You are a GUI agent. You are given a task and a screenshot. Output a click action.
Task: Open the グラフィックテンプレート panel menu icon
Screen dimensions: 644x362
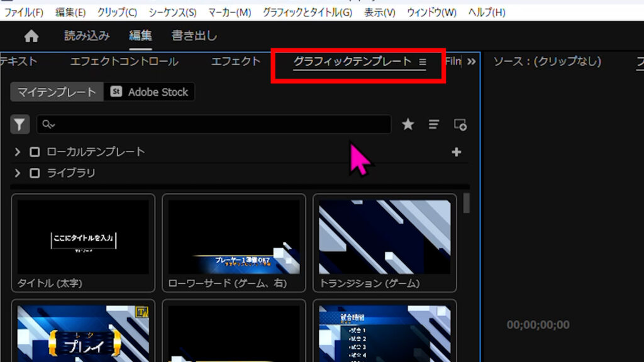pyautogui.click(x=423, y=62)
